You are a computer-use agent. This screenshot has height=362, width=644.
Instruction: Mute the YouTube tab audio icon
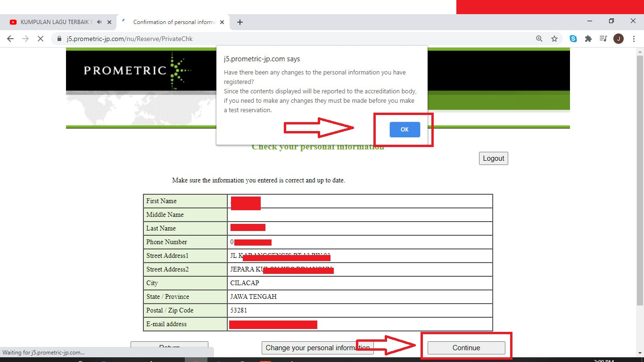click(x=99, y=22)
